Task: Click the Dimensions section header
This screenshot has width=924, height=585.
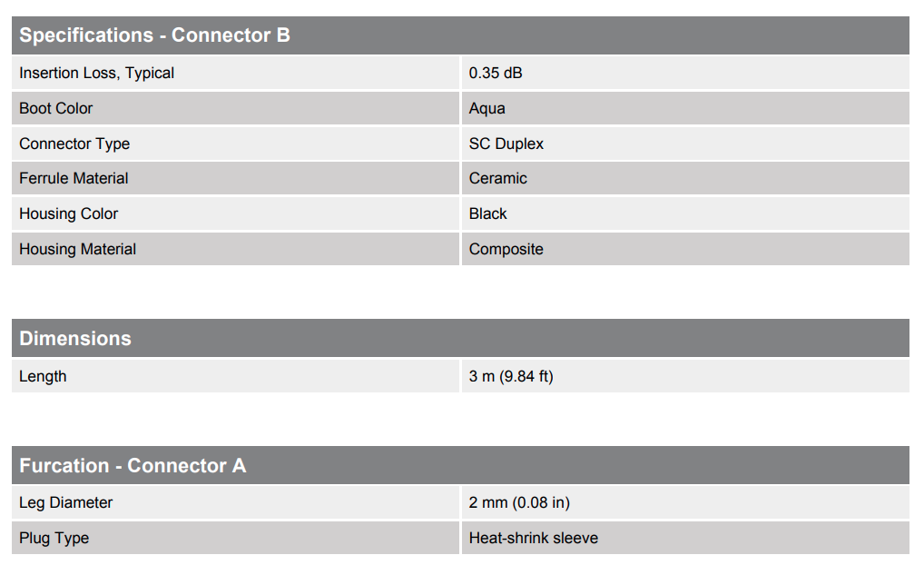Action: pyautogui.click(x=460, y=339)
